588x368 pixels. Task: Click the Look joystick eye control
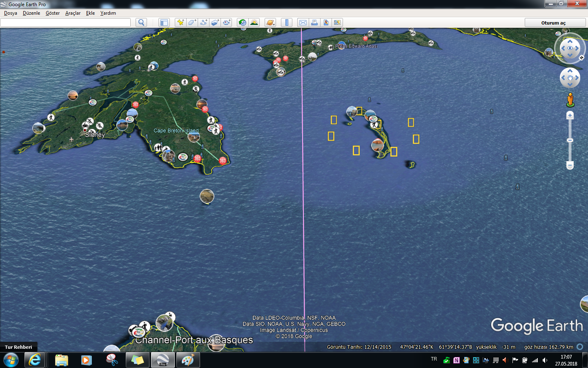coord(570,48)
